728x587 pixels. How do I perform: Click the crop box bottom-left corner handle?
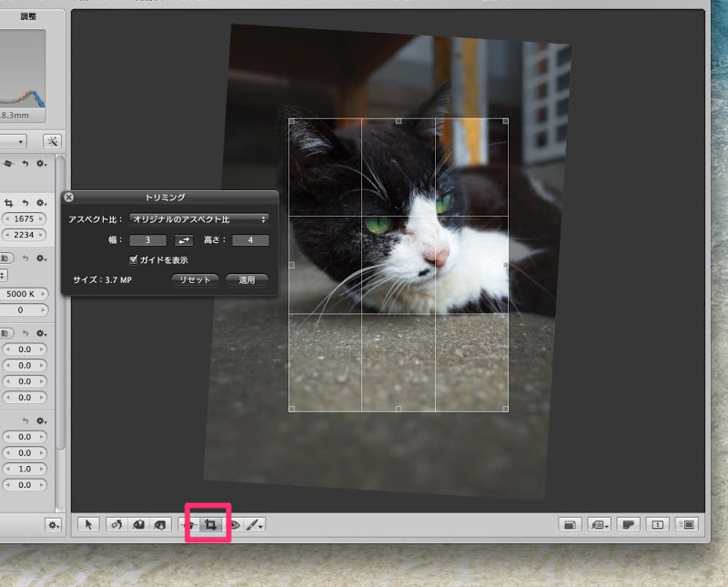[x=291, y=409]
